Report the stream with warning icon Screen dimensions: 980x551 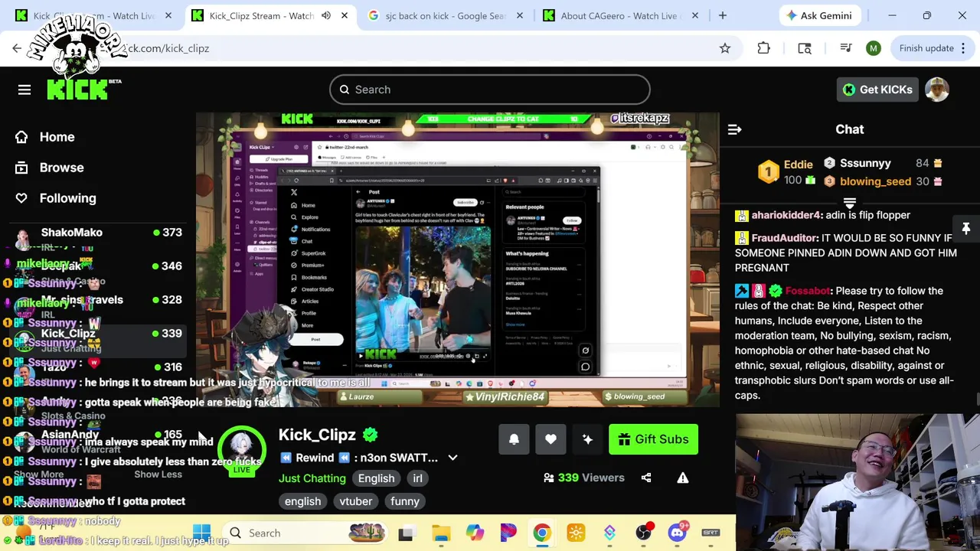click(683, 478)
